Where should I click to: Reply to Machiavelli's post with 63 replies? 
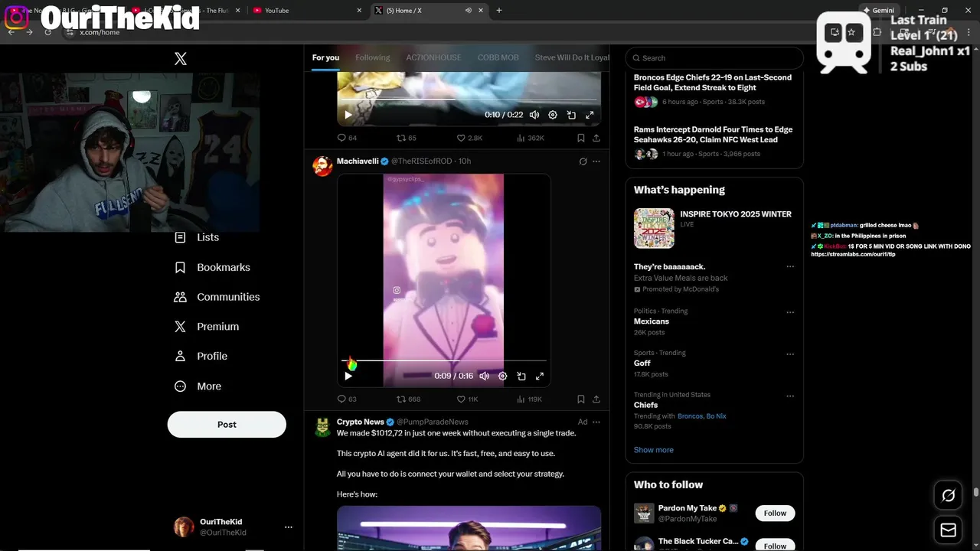[347, 399]
